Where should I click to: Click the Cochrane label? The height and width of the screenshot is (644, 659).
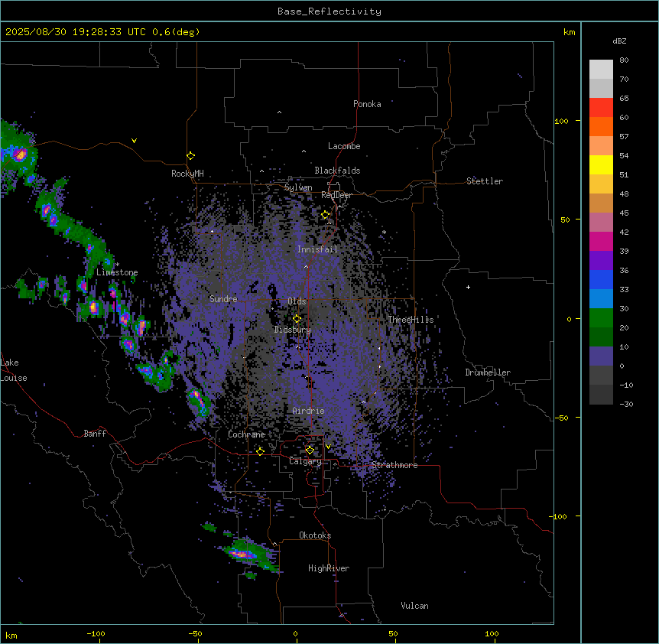click(x=246, y=434)
